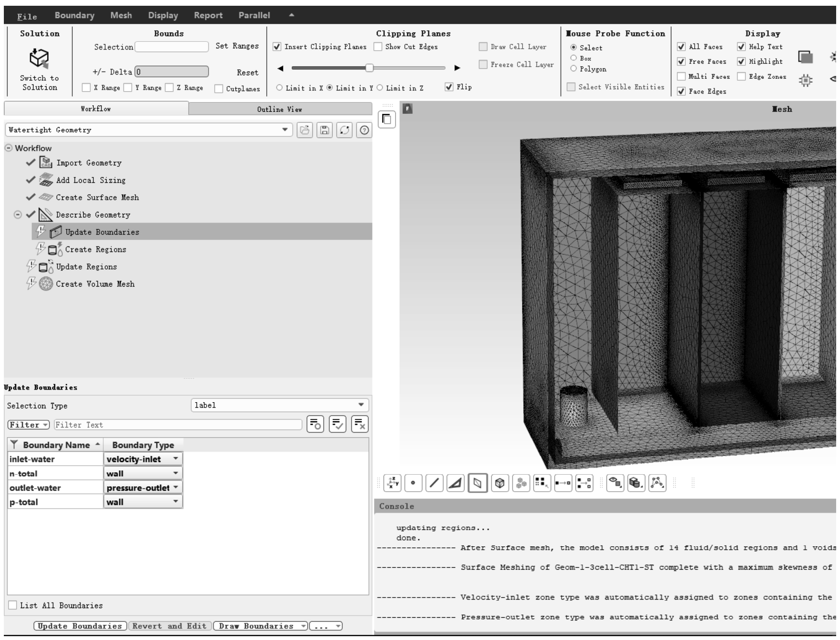Collapse the Workflow root node
This screenshot has width=840, height=640.
click(9, 148)
